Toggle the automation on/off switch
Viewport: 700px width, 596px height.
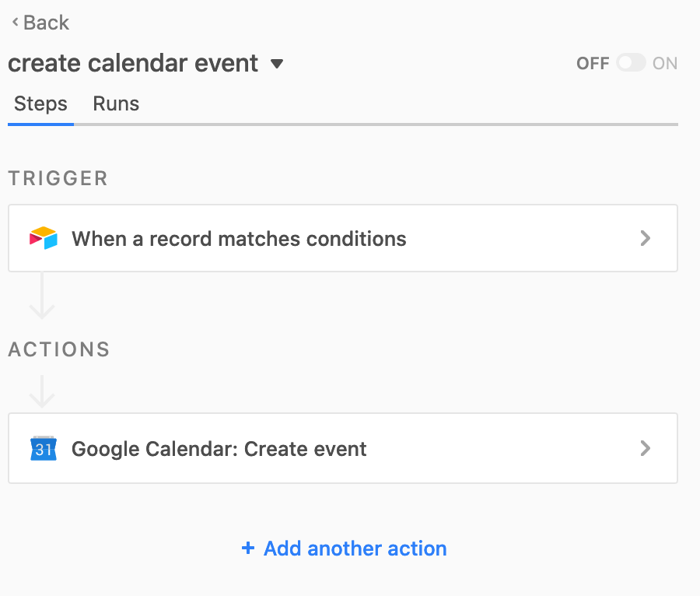[x=631, y=63]
